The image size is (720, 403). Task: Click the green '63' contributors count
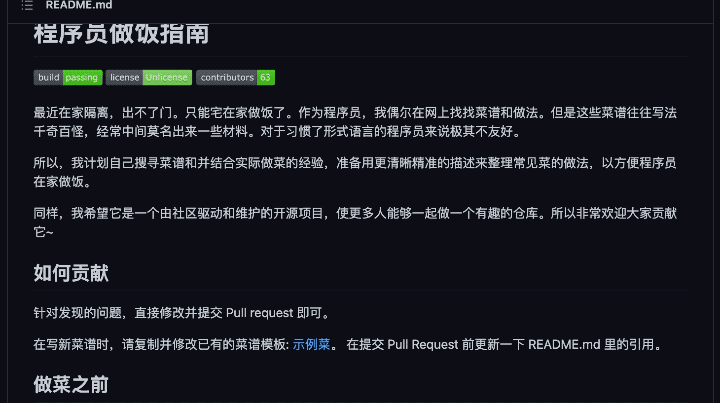pos(265,78)
